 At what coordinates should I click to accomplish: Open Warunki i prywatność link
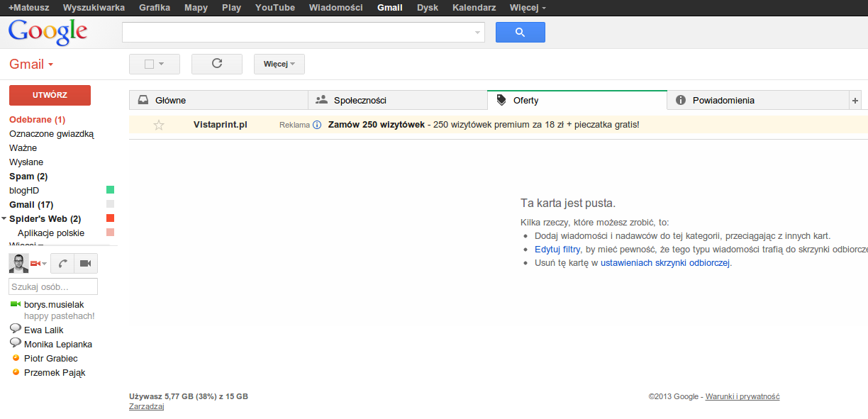coord(742,397)
